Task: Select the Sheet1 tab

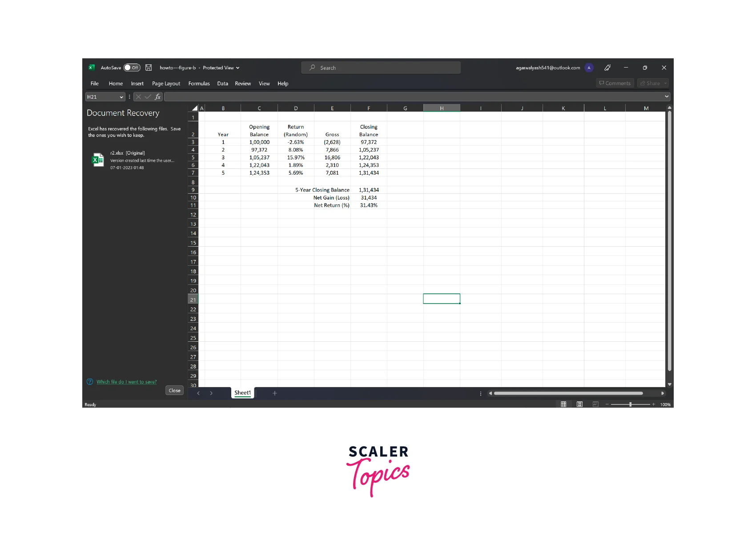Action: pos(242,393)
